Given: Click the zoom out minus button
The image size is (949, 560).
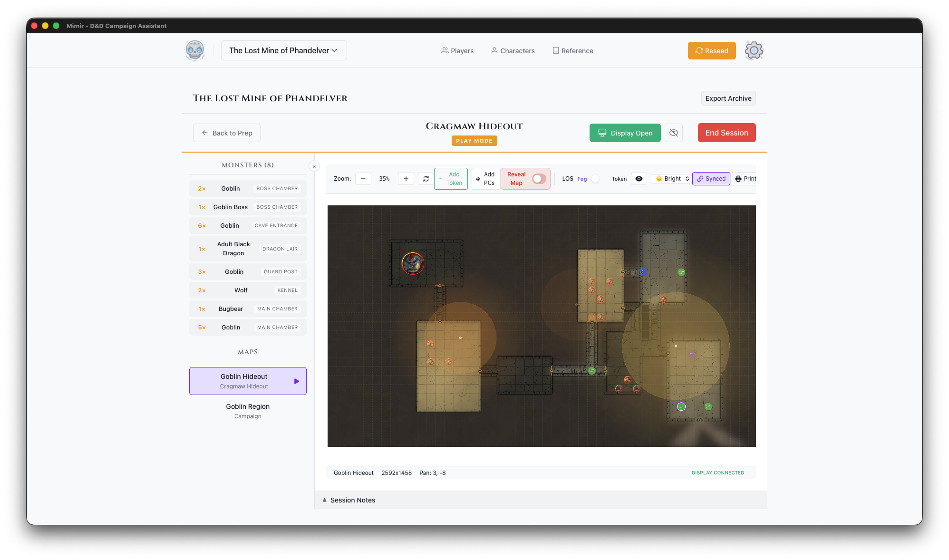Looking at the screenshot, I should point(363,179).
